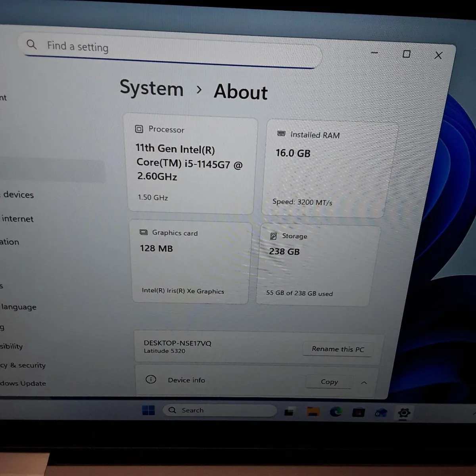Open the security sidebar category
The image size is (476, 476).
point(23,365)
